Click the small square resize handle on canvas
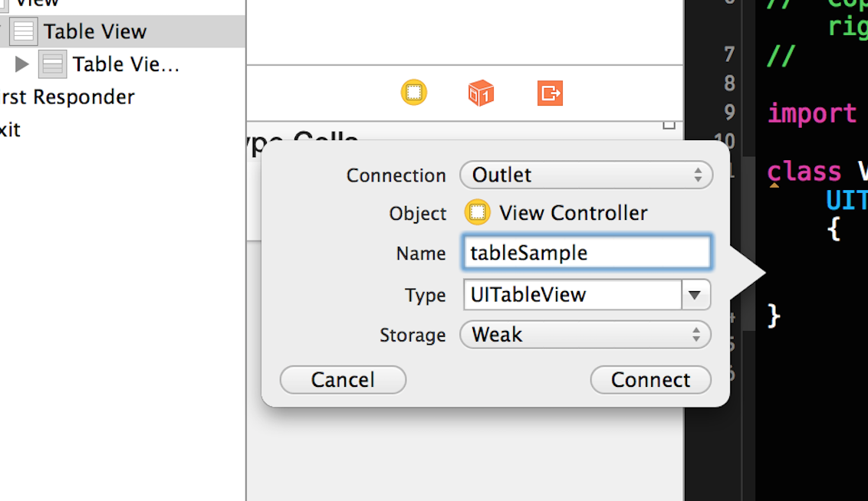Screen dimensions: 868x501 click(x=669, y=124)
